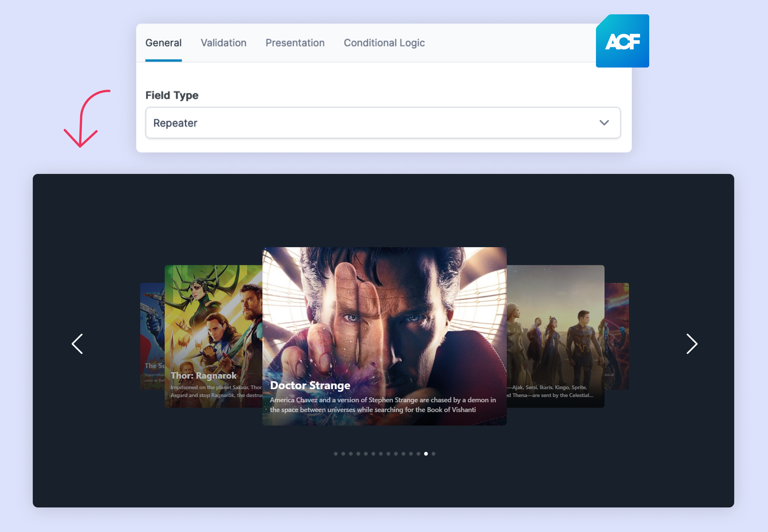Image resolution: width=768 pixels, height=532 pixels.
Task: Advance carousel with the next arrow
Action: (x=692, y=344)
